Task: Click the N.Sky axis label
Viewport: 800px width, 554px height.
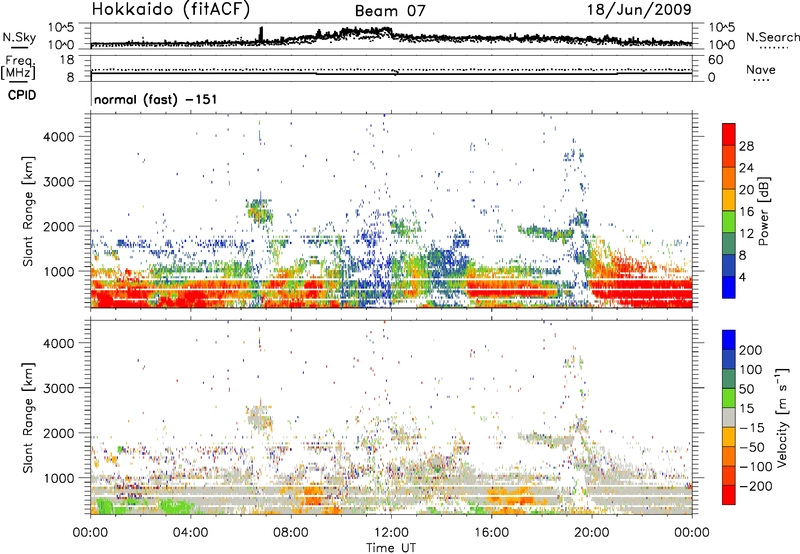Action: [x=19, y=37]
